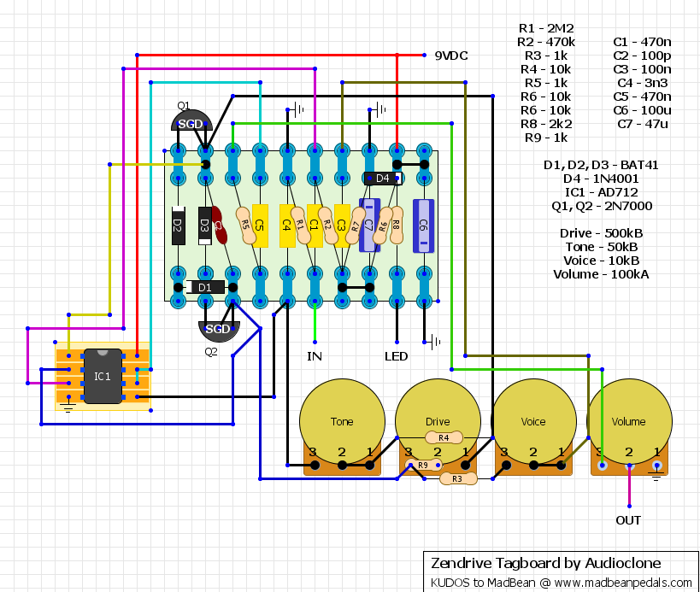The height and width of the screenshot is (592, 700).
Task: Click the 'C5 - 470n' parts entry
Action: [642, 97]
